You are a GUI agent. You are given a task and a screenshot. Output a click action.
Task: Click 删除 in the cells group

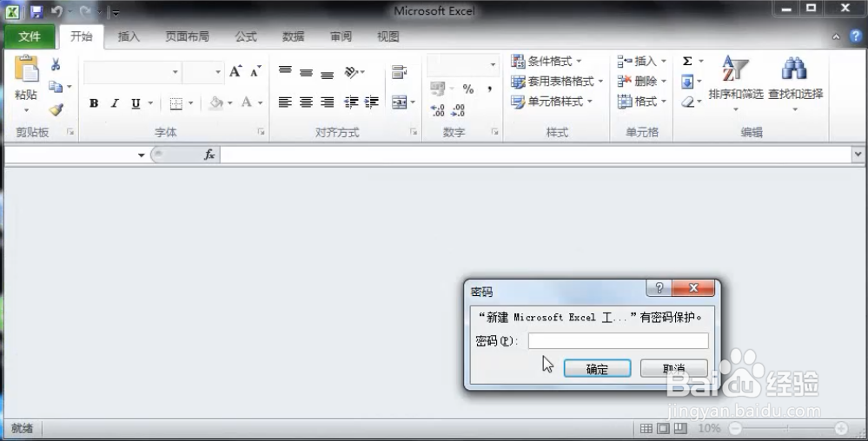click(x=641, y=82)
